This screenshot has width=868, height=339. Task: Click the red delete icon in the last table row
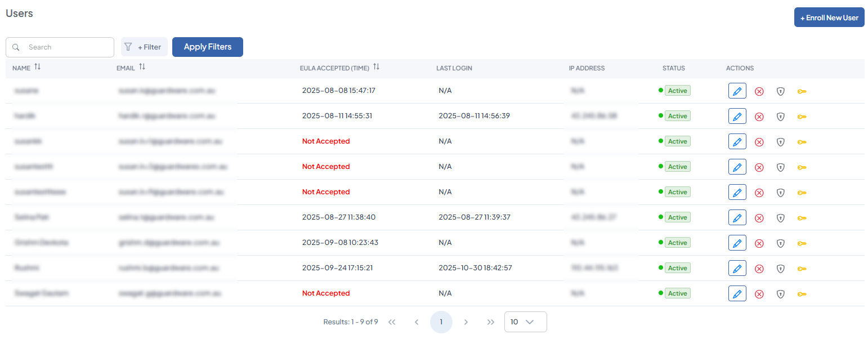(x=759, y=294)
